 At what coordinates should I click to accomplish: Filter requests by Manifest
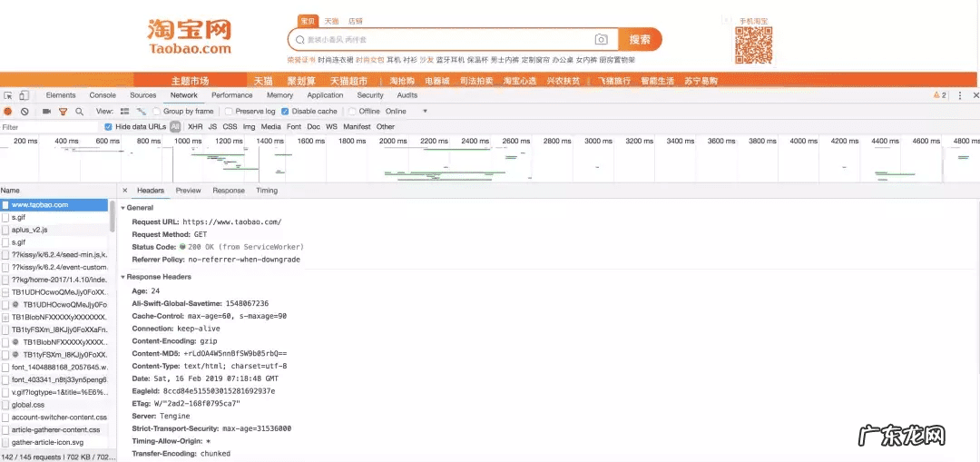tap(357, 127)
